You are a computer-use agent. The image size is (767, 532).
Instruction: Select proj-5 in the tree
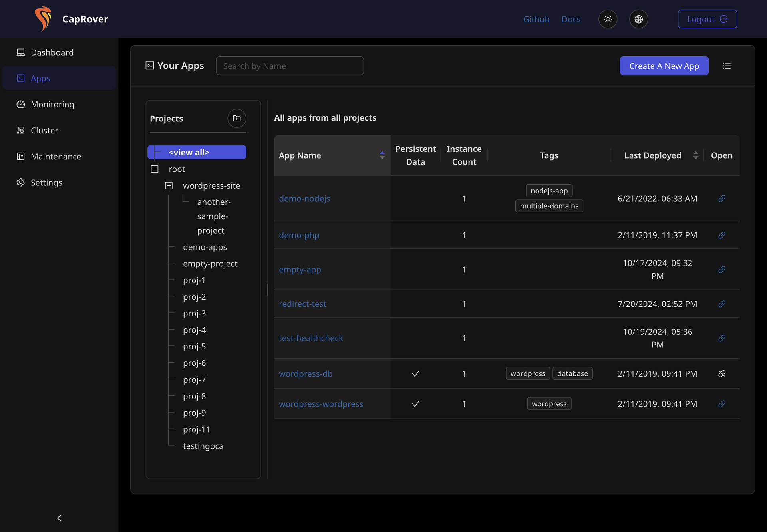(194, 347)
